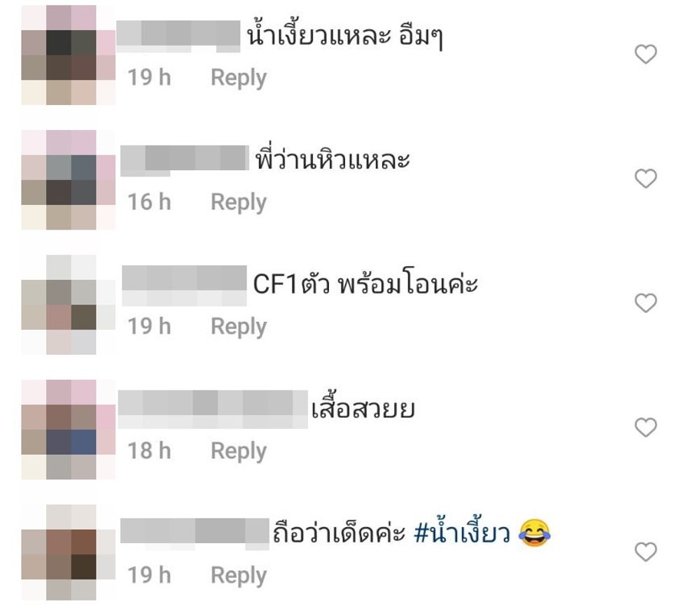This screenshot has height=611, width=700.
Task: Open blurred username before 'พี่ว่านหิวแหละ'
Action: point(185,160)
